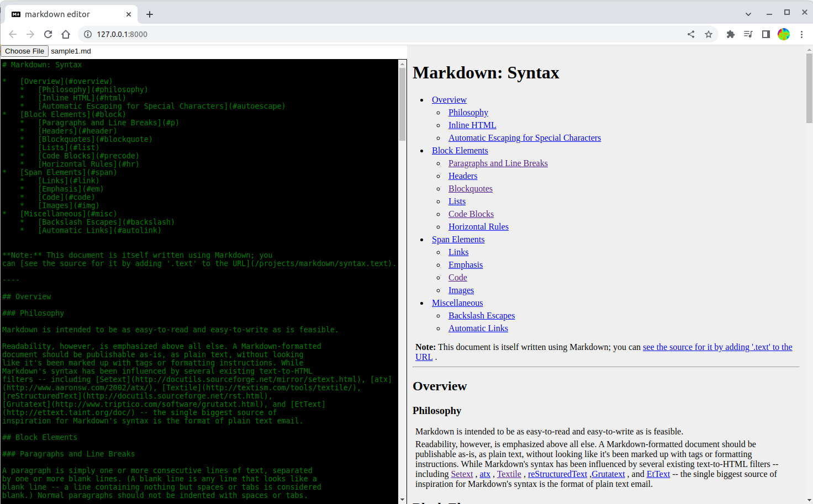
Task: Open the Automatic Links link
Action: [x=478, y=328]
